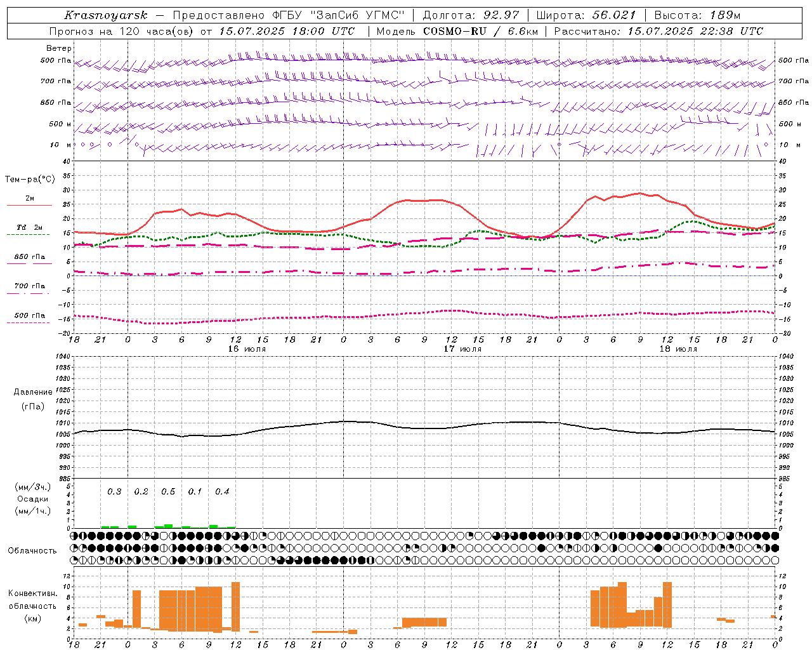This screenshot has height=650, width=812.
Task: Click the precipitation value '0.2'
Action: click(x=141, y=492)
